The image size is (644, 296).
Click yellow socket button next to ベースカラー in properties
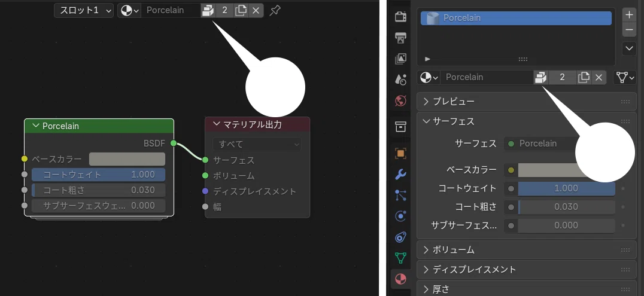(x=511, y=170)
